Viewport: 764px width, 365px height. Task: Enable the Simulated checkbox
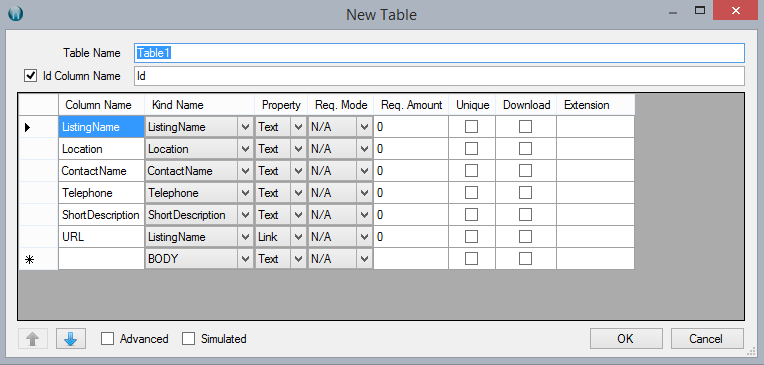188,339
